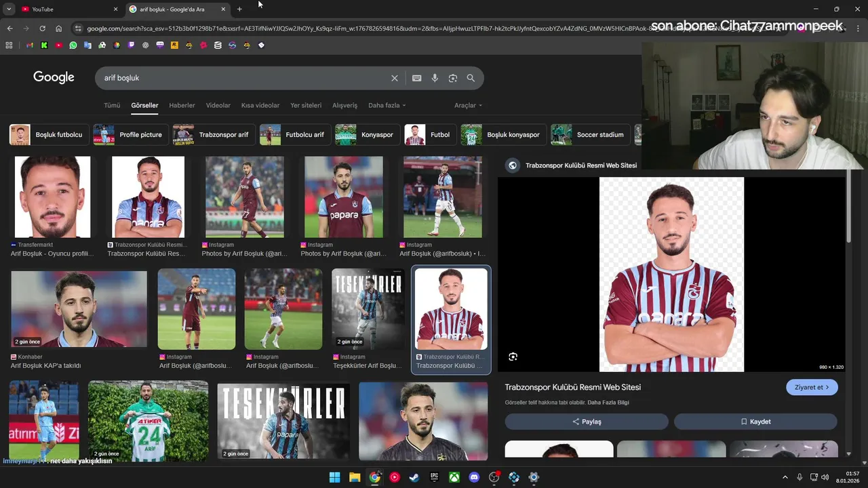Start voice search with microphone icon
This screenshot has height=488, width=868.
[435, 78]
